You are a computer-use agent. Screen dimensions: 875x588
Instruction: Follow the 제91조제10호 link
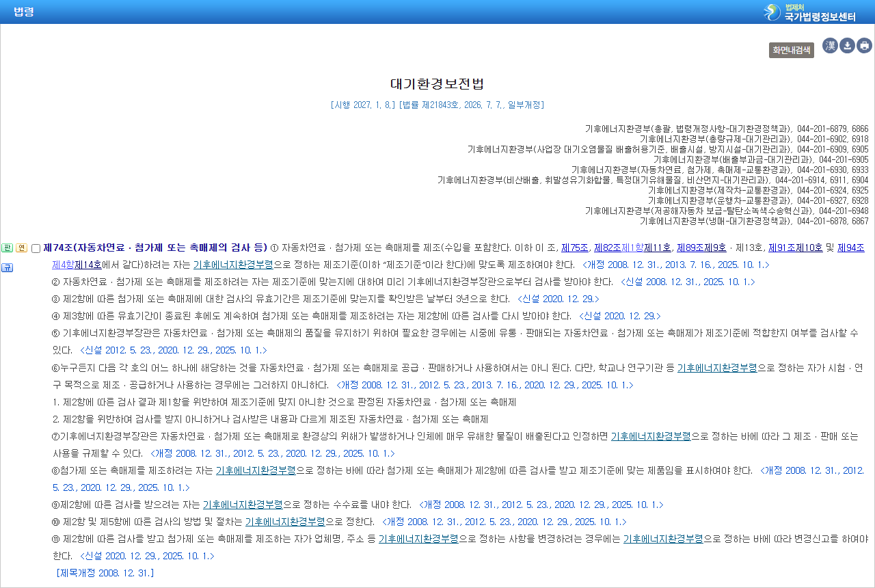(796, 248)
